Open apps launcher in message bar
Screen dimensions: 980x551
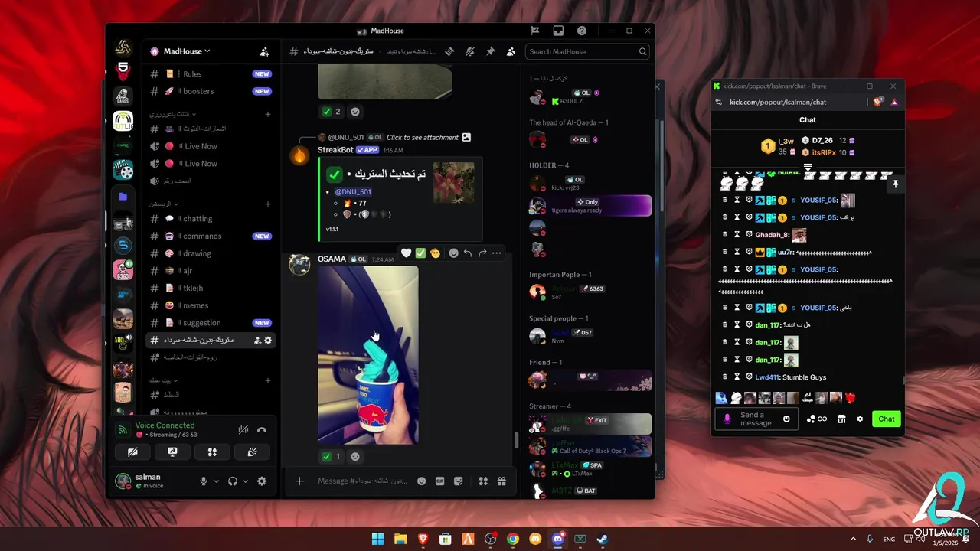coord(483,481)
